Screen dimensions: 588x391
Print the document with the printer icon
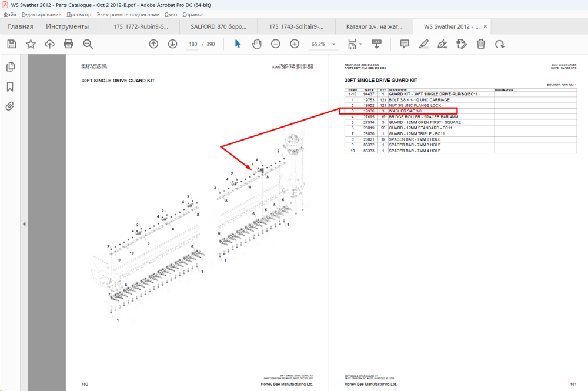[x=69, y=44]
